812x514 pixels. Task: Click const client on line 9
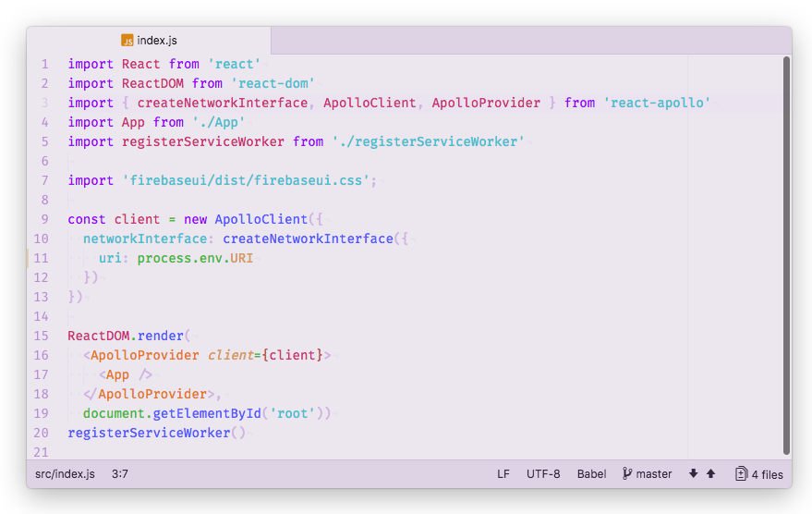tap(114, 220)
